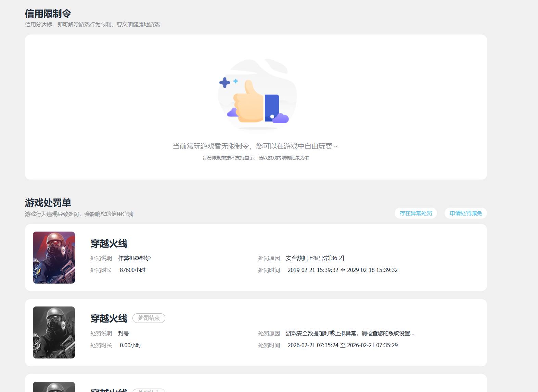Select the text 作弊机器封禁
The height and width of the screenshot is (392, 538).
[134, 258]
